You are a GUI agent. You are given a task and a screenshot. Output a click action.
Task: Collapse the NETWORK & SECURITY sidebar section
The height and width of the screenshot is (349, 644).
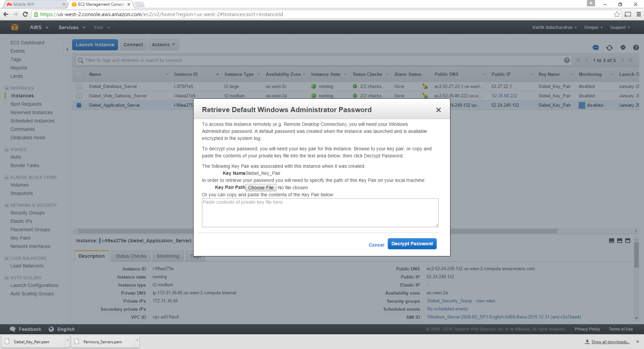click(7, 205)
